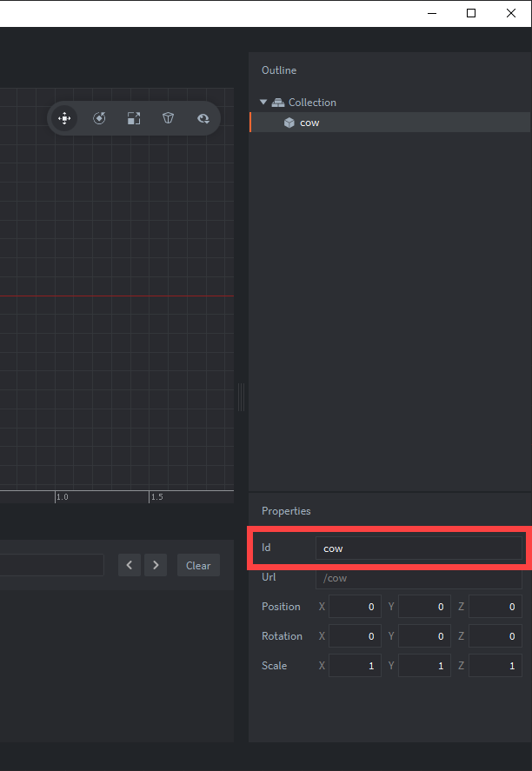Edit Scale Z value
The height and width of the screenshot is (771, 532).
click(495, 666)
